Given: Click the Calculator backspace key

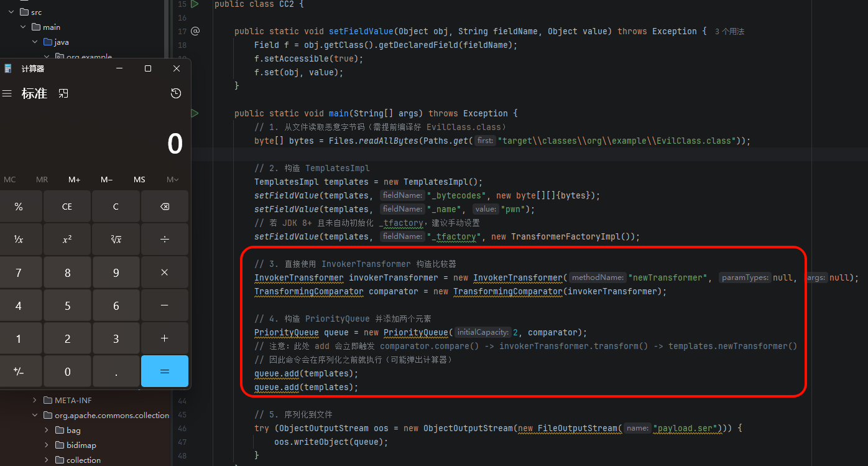Looking at the screenshot, I should pos(165,207).
